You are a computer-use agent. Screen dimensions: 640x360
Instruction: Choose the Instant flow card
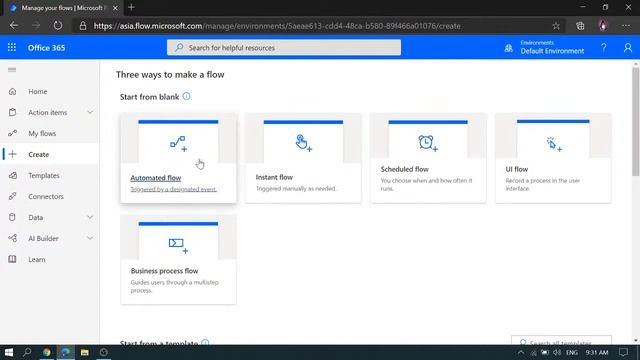click(x=303, y=158)
